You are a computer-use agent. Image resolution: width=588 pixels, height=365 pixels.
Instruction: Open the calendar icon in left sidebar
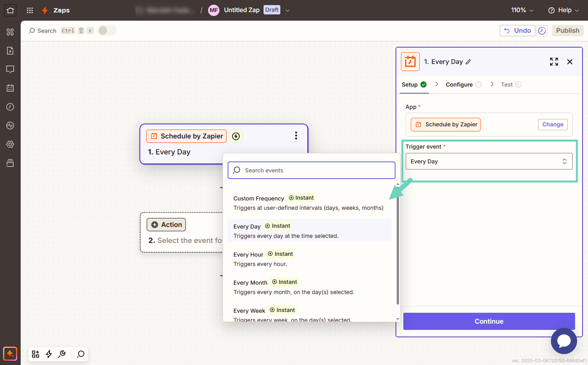(10, 88)
